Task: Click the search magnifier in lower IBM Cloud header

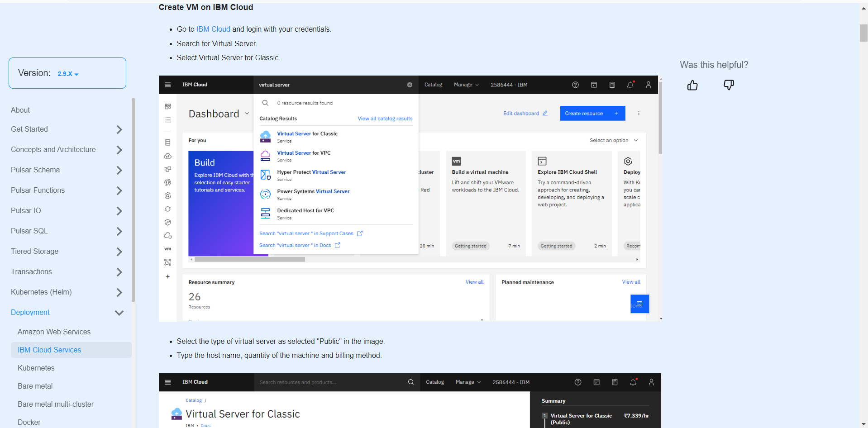Action: point(411,382)
